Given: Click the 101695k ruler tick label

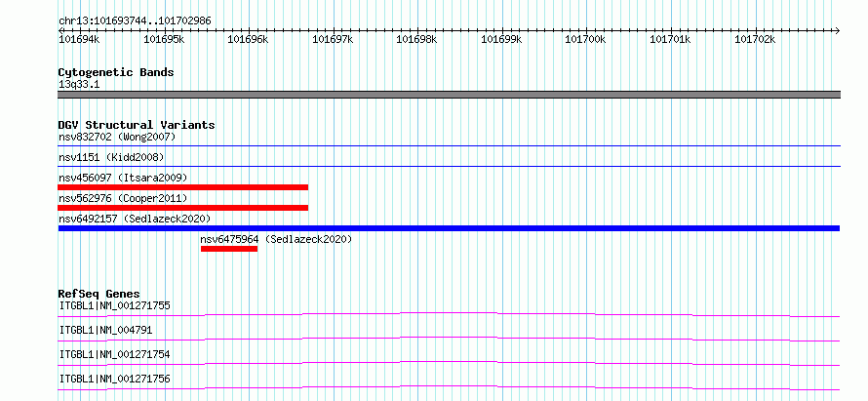Looking at the screenshot, I should pos(163,39).
